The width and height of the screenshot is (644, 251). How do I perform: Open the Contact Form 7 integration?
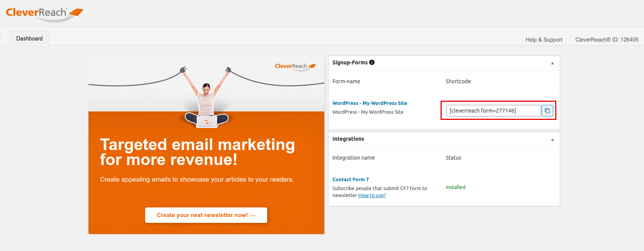click(350, 180)
